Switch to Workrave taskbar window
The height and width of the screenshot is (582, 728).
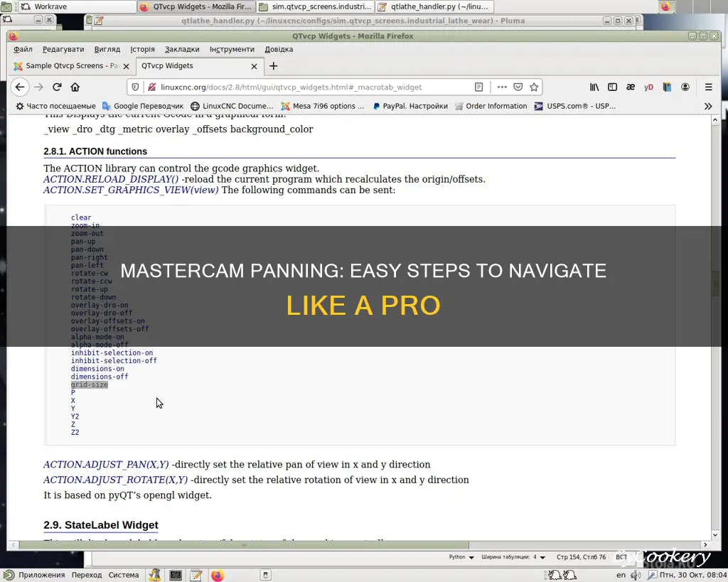pyautogui.click(x=78, y=6)
